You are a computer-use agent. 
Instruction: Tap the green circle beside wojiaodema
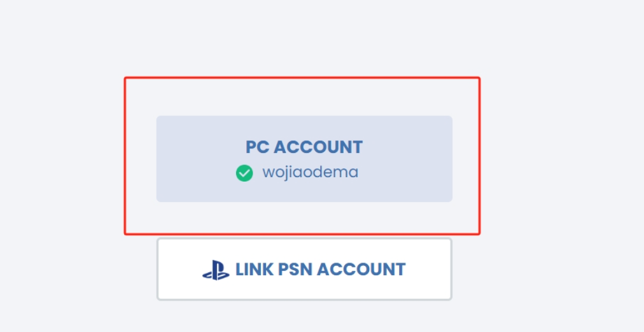pos(244,173)
